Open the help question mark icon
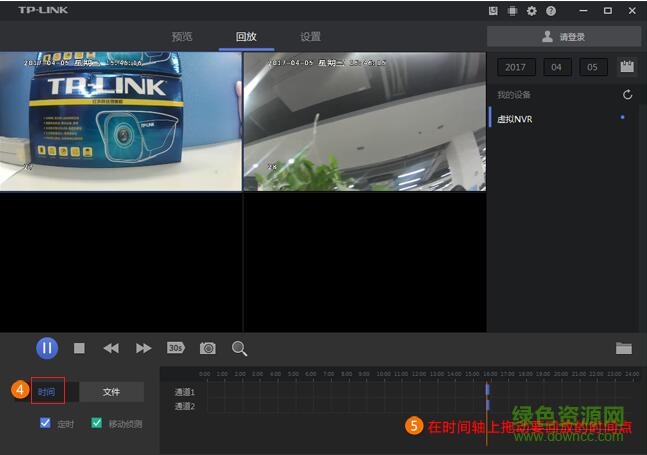The image size is (647, 455). tap(551, 10)
